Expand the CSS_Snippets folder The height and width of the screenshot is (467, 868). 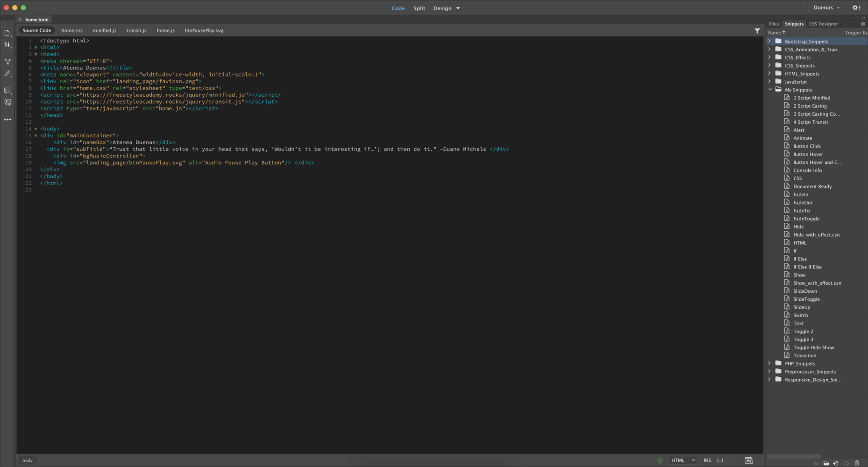[x=769, y=65]
